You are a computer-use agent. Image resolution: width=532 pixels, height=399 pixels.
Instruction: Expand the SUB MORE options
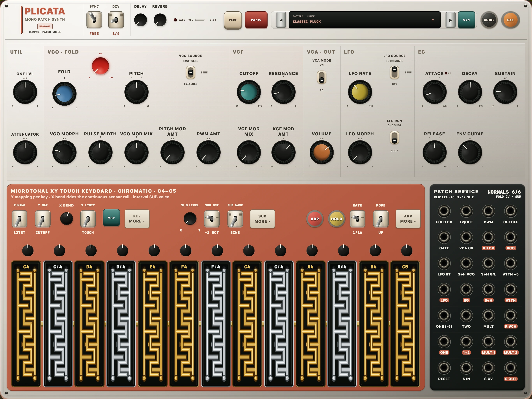pyautogui.click(x=262, y=219)
